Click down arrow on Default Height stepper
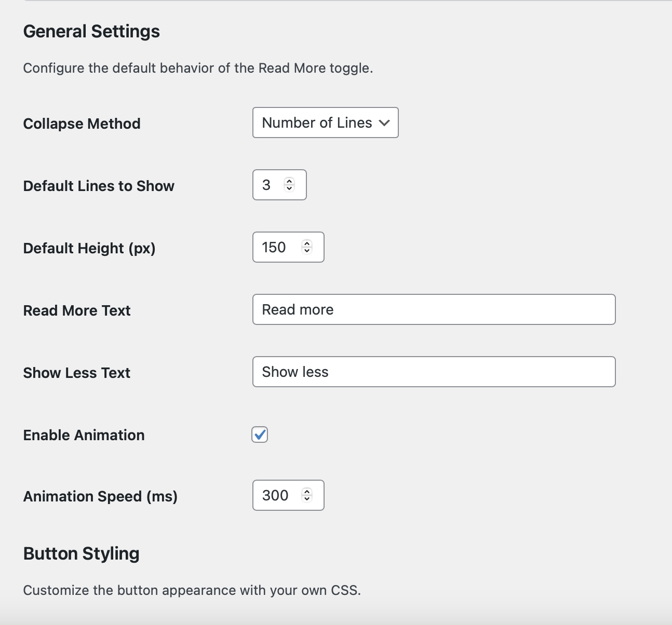 [307, 251]
